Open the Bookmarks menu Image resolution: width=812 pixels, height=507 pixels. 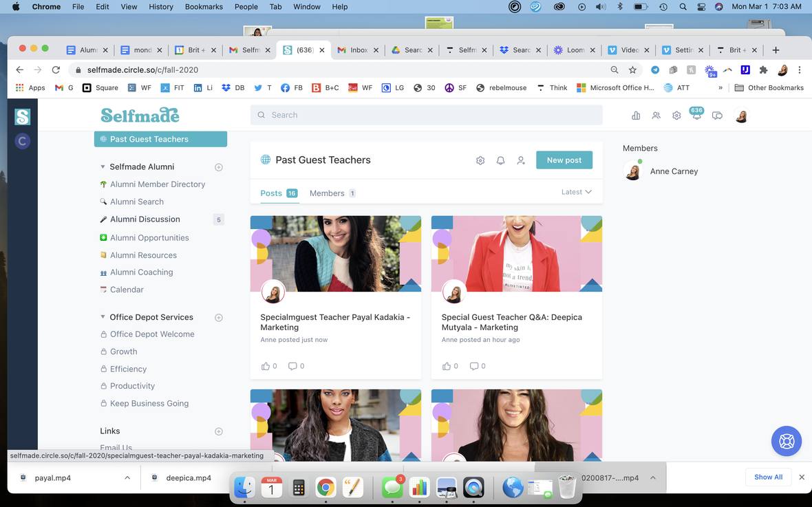click(x=204, y=7)
